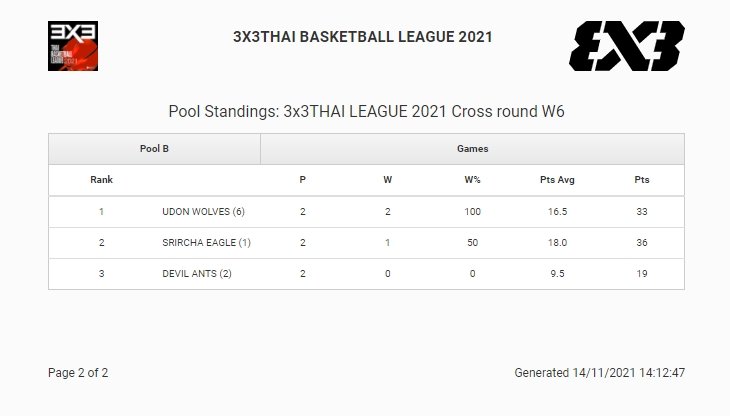
Task: Click the W% column header
Action: coord(472,180)
